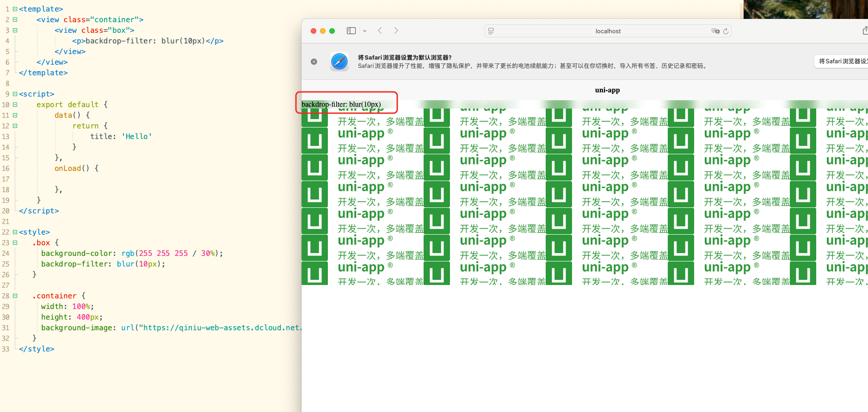Screen dimensions: 868x412
Task: Click the translate icon in address bar
Action: [x=715, y=31]
